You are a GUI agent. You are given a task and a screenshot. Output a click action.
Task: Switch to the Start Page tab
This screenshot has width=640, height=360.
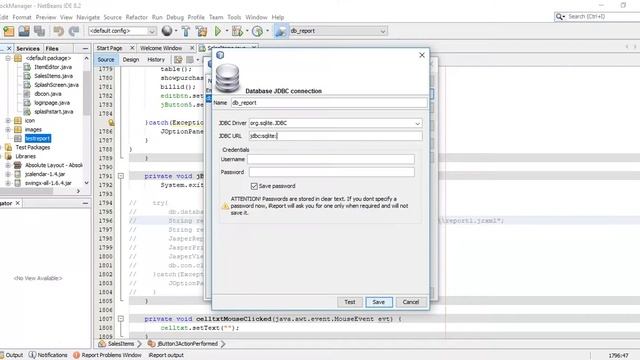pyautogui.click(x=109, y=48)
